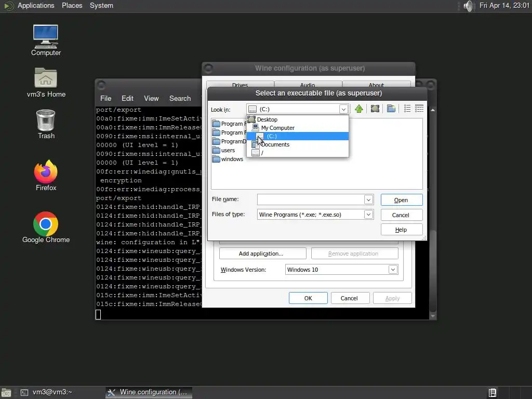Select the windows folder
The height and width of the screenshot is (399, 532).
[228, 159]
